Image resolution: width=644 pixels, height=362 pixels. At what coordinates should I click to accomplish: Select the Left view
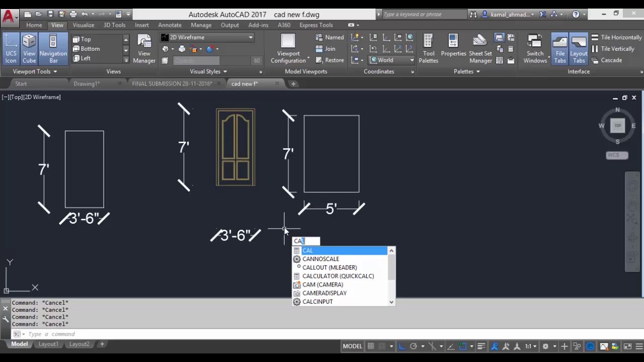pos(82,58)
